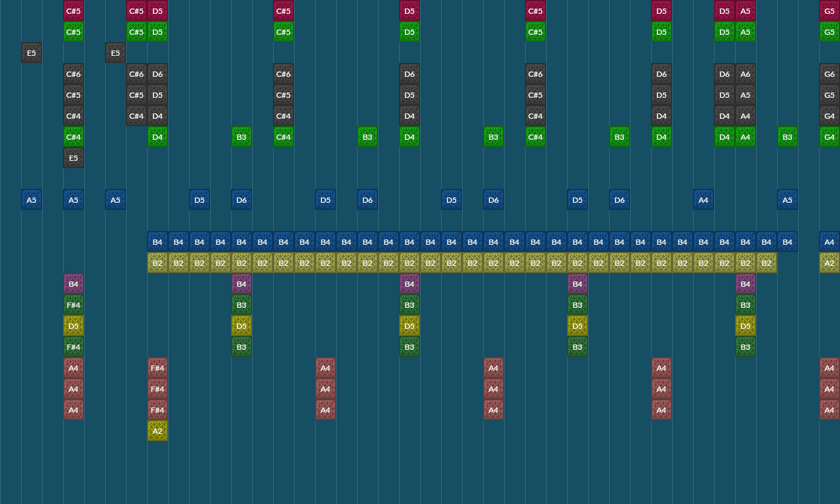Screen dimensions: 840x504
Task: Select the gray A6 note block
Action: (x=745, y=73)
